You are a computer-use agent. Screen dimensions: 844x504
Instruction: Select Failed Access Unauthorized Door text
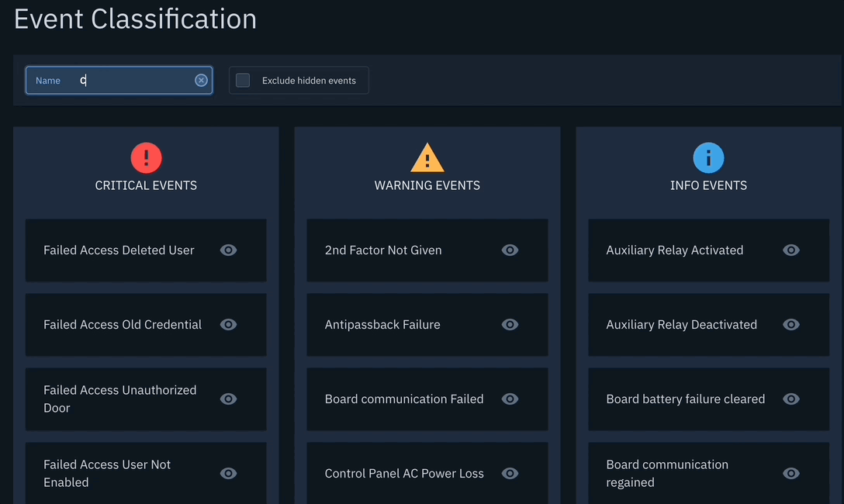(120, 399)
